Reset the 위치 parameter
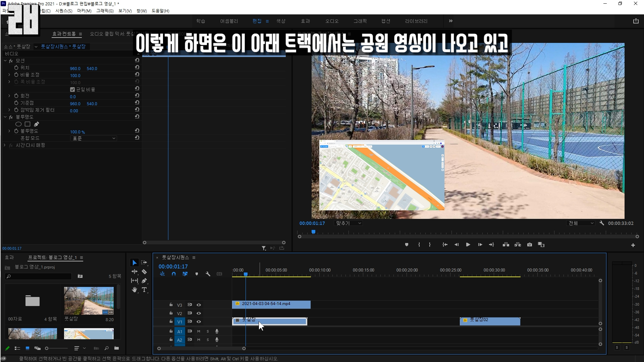The width and height of the screenshot is (644, 362). coord(137,67)
